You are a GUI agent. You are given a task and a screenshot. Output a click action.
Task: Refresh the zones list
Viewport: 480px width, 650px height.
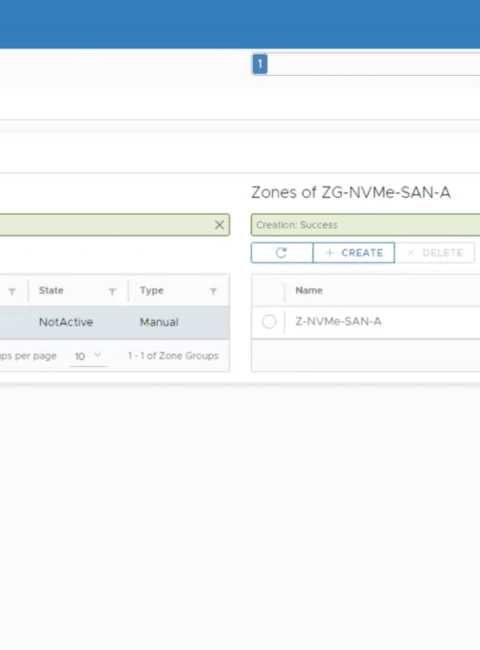pos(282,253)
